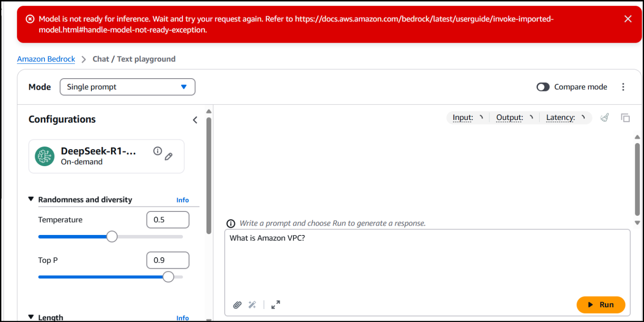Expand the prompt box to full size
Screen dimensions: 644x322
[275, 305]
